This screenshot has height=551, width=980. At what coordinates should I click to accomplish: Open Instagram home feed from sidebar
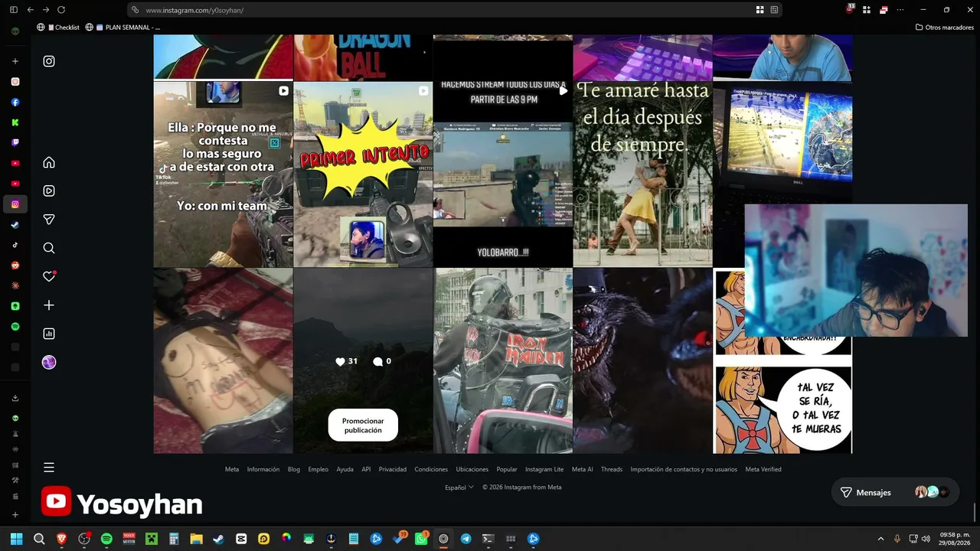click(49, 162)
